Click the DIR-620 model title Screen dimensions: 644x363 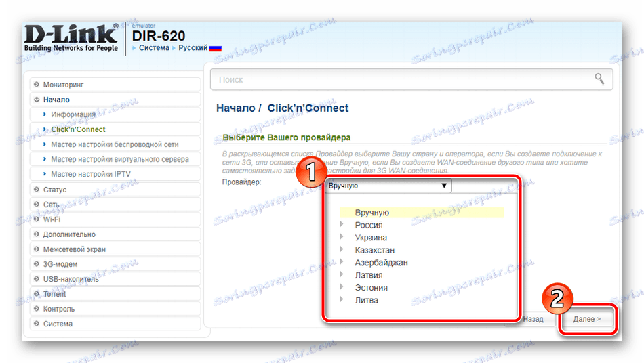(159, 36)
